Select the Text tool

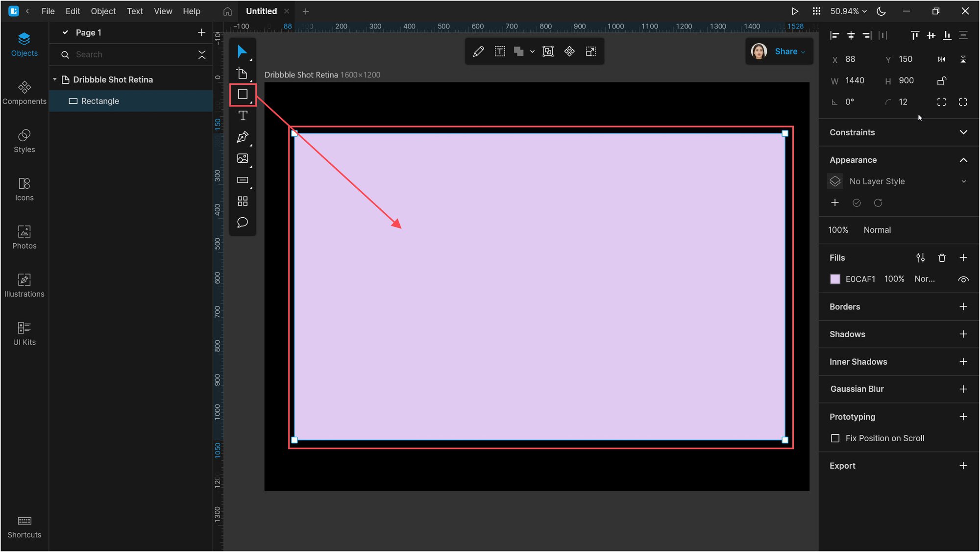(243, 116)
